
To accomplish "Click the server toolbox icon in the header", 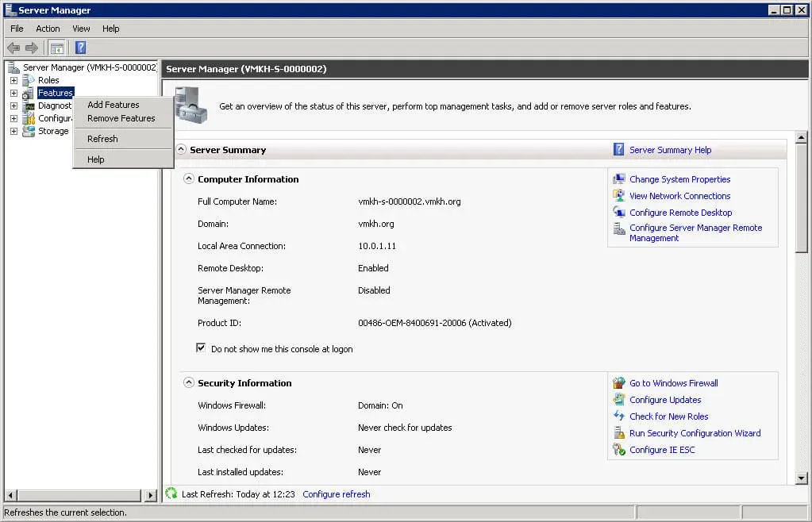I will (x=190, y=105).
